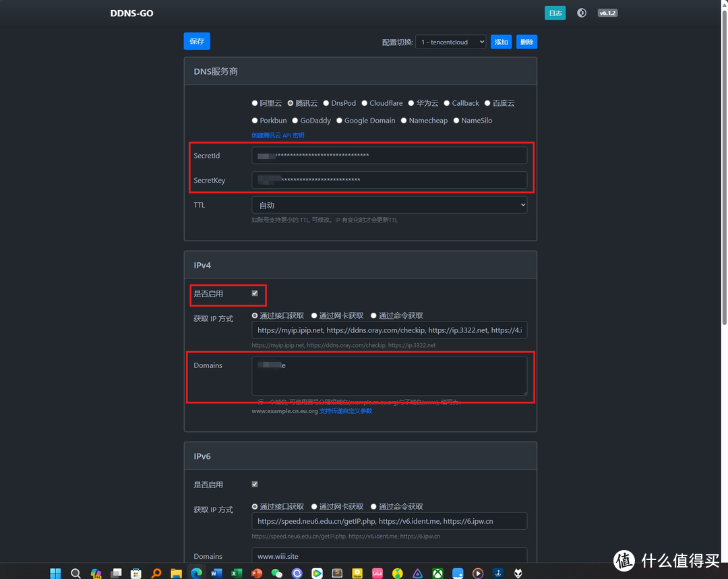Select Callback provider radio
This screenshot has height=579, width=728.
tap(447, 103)
